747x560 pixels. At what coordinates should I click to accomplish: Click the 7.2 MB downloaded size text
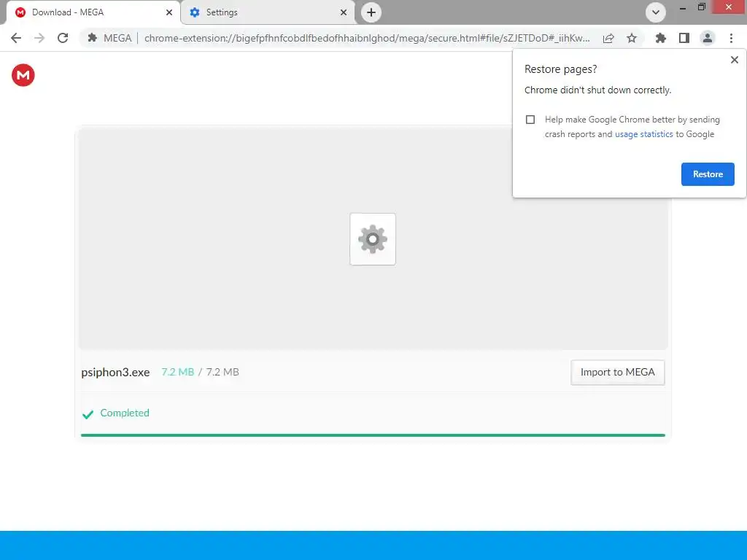point(178,372)
